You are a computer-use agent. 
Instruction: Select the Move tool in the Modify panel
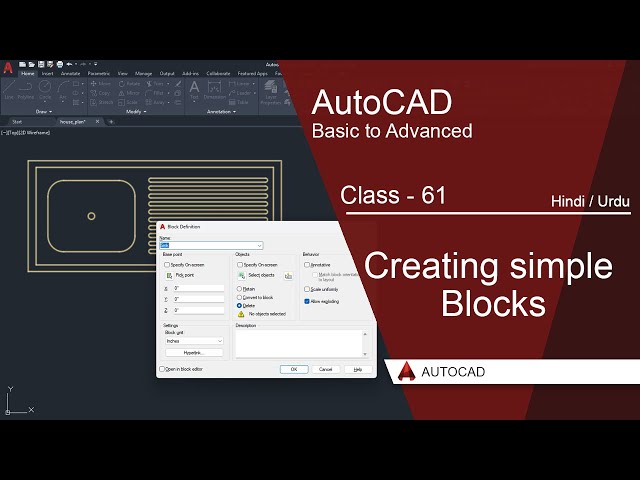(100, 84)
